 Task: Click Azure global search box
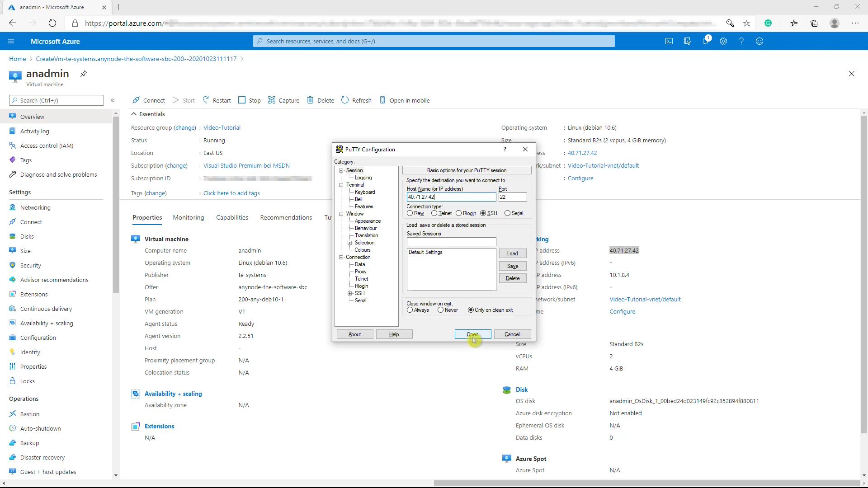[x=434, y=41]
